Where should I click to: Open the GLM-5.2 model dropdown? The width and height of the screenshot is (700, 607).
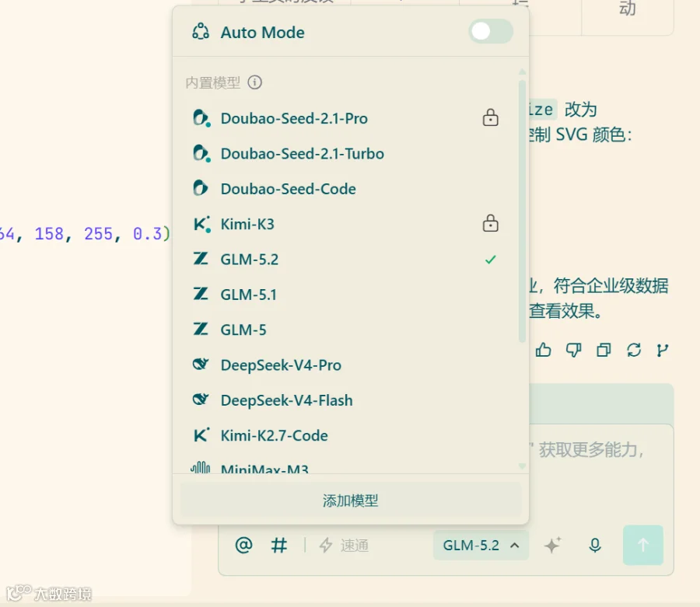coord(481,546)
